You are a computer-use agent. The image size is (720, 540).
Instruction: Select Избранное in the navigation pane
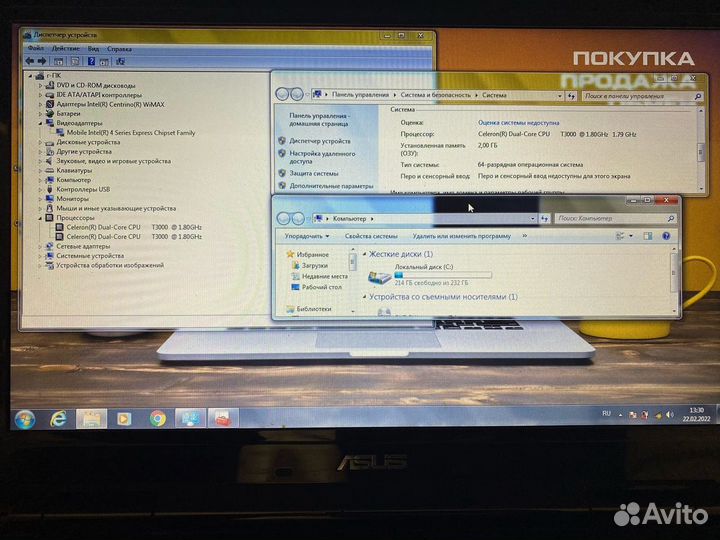[x=312, y=254]
